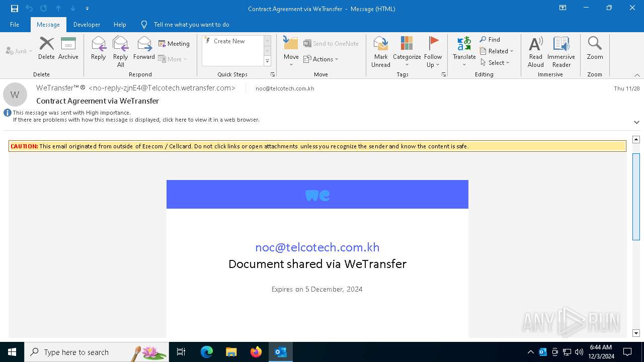Image resolution: width=644 pixels, height=362 pixels.
Task: Forward this email
Action: (144, 48)
